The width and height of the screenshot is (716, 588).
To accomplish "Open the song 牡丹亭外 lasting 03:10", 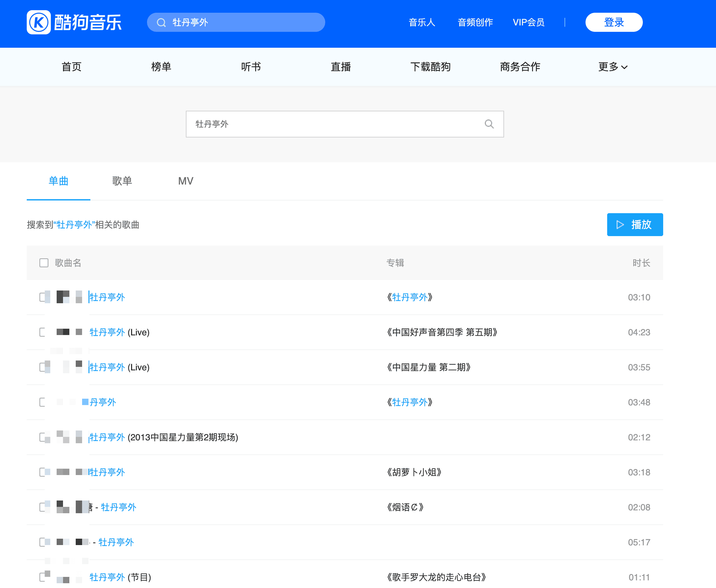I will [107, 297].
